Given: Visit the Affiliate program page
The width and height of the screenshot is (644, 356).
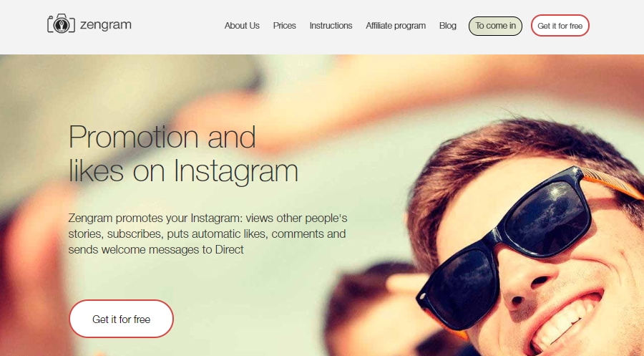Looking at the screenshot, I should click(x=396, y=26).
